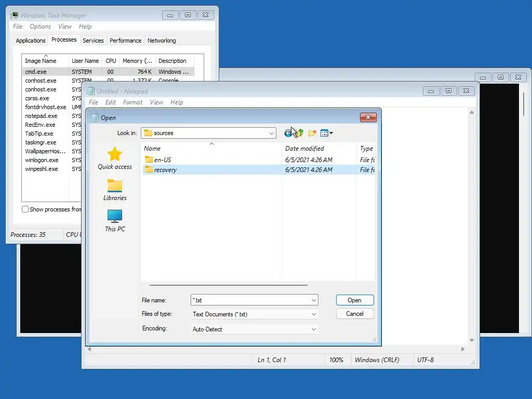Open Task Manager View menu

(65, 26)
